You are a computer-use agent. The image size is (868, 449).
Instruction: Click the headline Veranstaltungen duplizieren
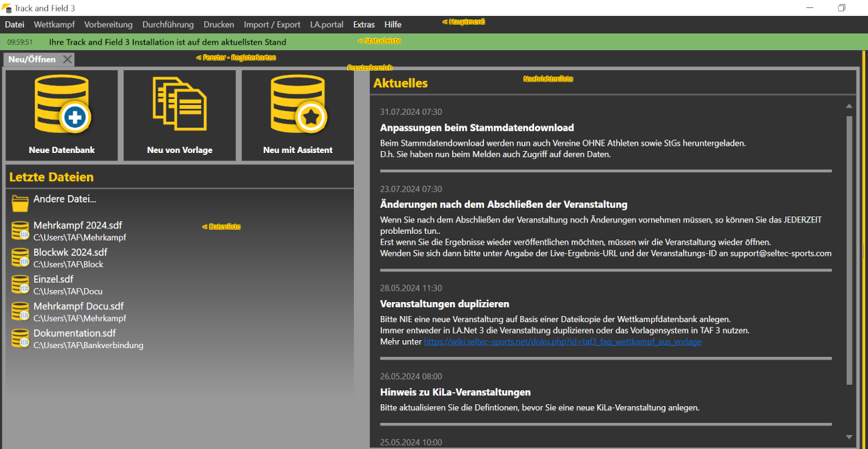[445, 304]
